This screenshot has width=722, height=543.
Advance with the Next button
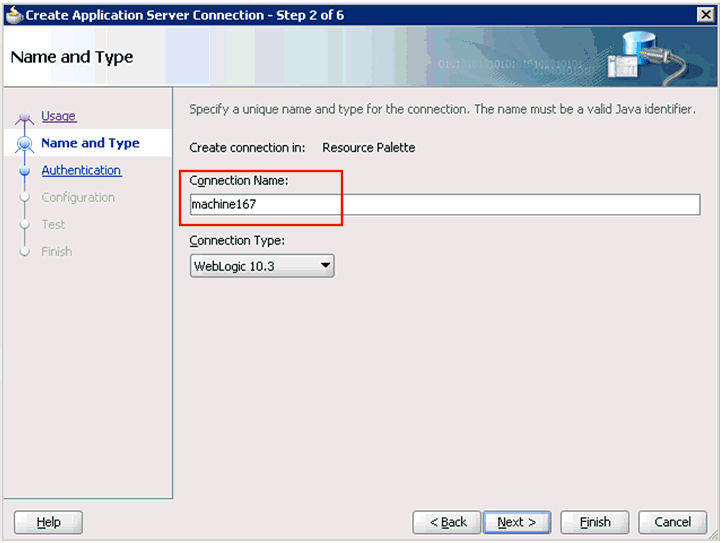coord(517,522)
